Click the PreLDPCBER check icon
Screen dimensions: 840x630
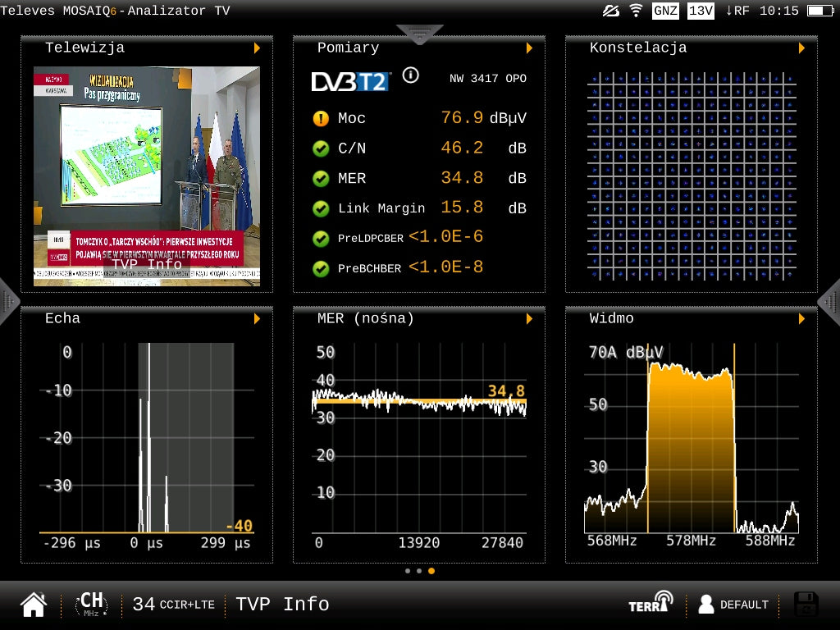321,239
